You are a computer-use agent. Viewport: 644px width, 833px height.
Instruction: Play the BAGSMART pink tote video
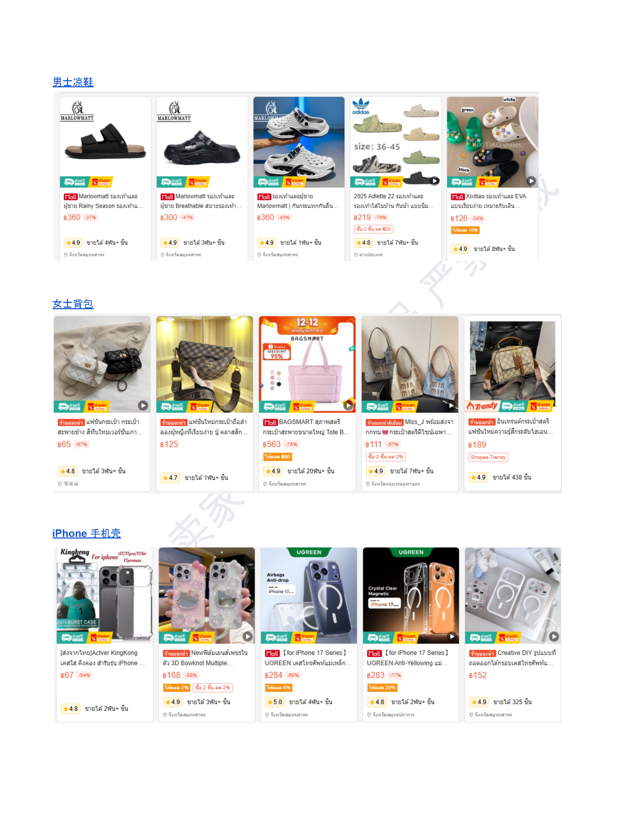click(x=348, y=405)
